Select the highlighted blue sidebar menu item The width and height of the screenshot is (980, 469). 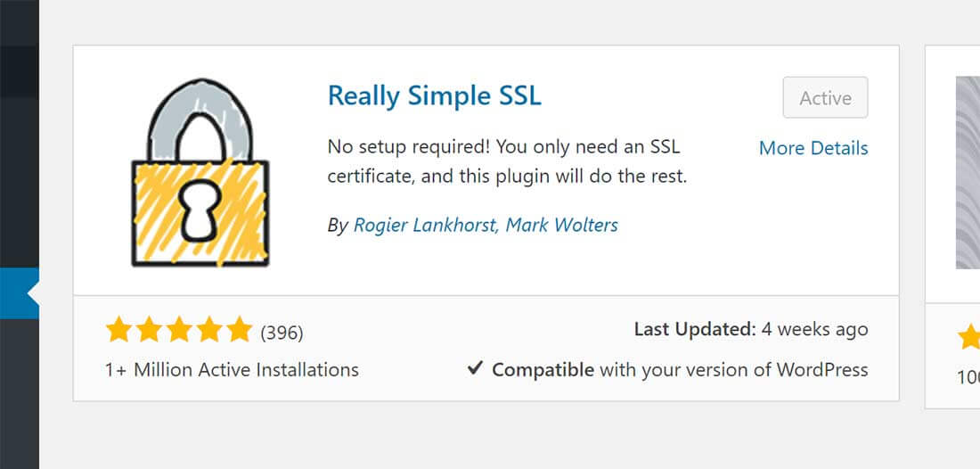(20, 293)
